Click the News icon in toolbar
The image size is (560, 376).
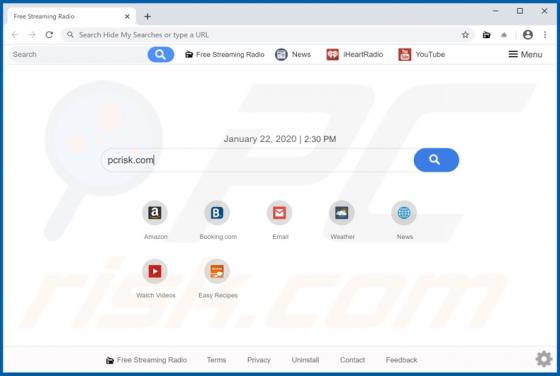[281, 54]
